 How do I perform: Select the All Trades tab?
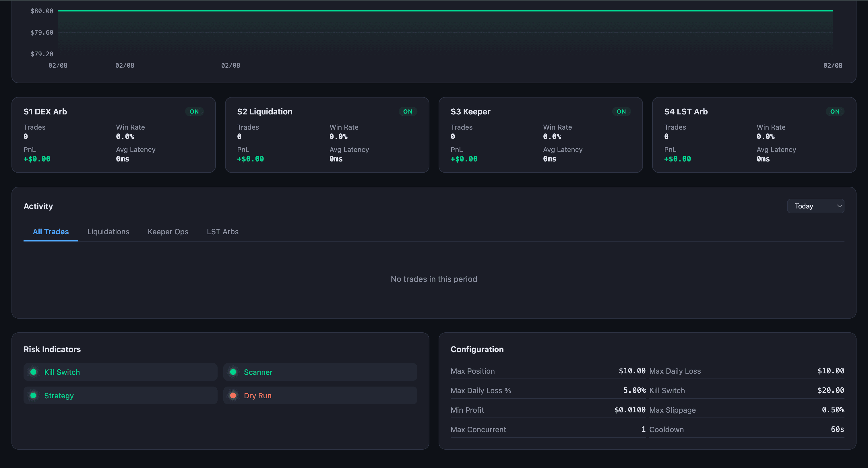coord(51,232)
